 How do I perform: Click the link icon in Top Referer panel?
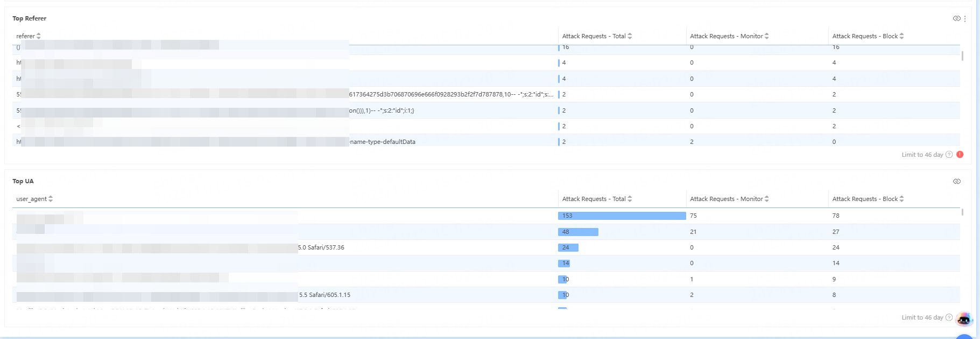(956, 18)
